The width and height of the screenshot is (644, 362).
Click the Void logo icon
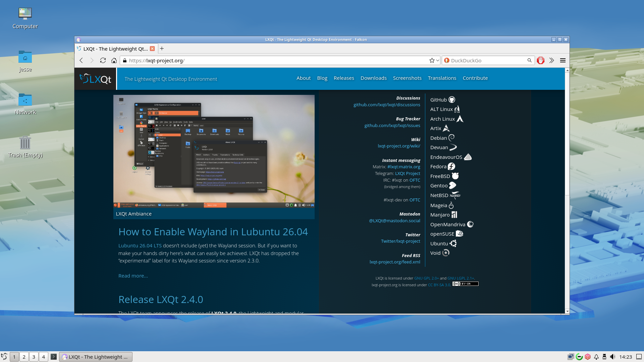(446, 253)
